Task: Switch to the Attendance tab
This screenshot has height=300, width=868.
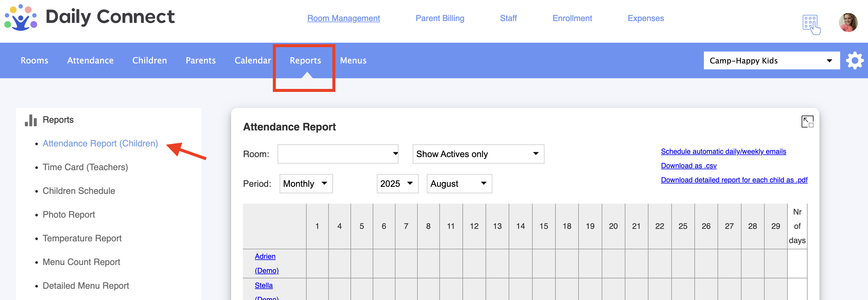Action: [x=90, y=60]
